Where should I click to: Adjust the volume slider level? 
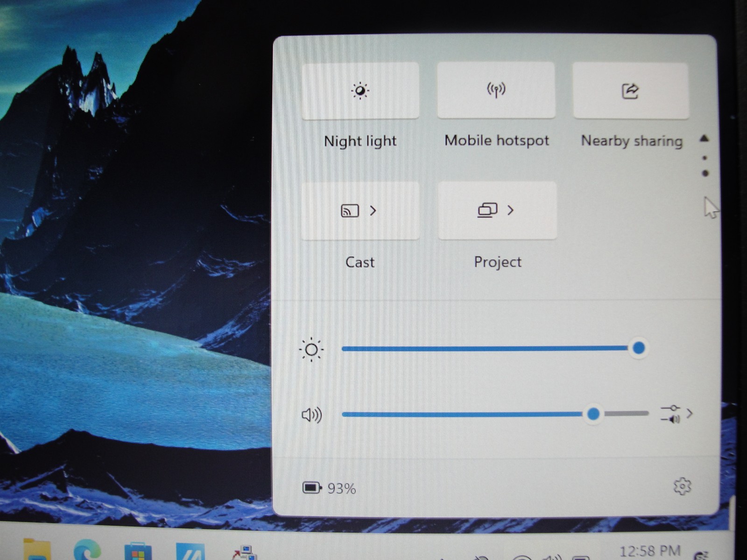click(x=495, y=414)
